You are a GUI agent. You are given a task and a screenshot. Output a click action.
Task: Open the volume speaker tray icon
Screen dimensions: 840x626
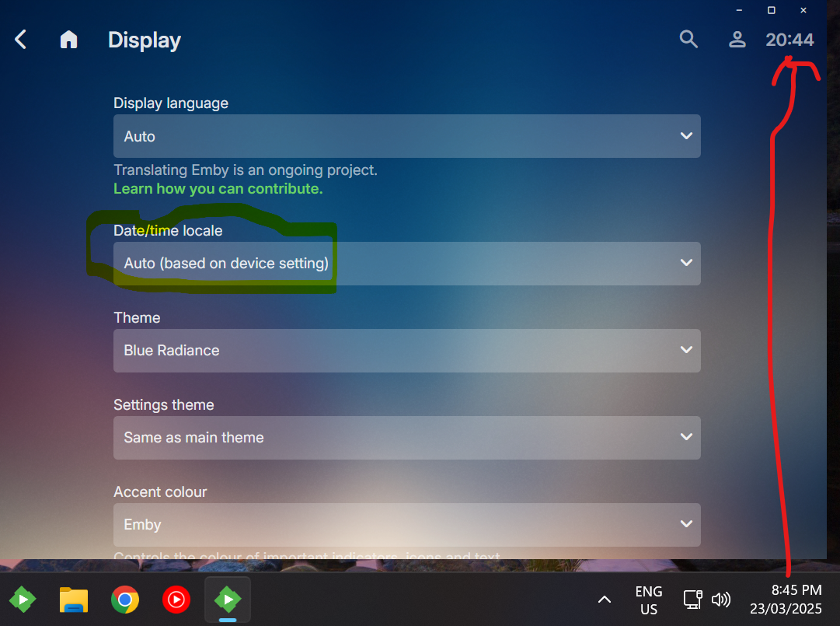coord(721,600)
